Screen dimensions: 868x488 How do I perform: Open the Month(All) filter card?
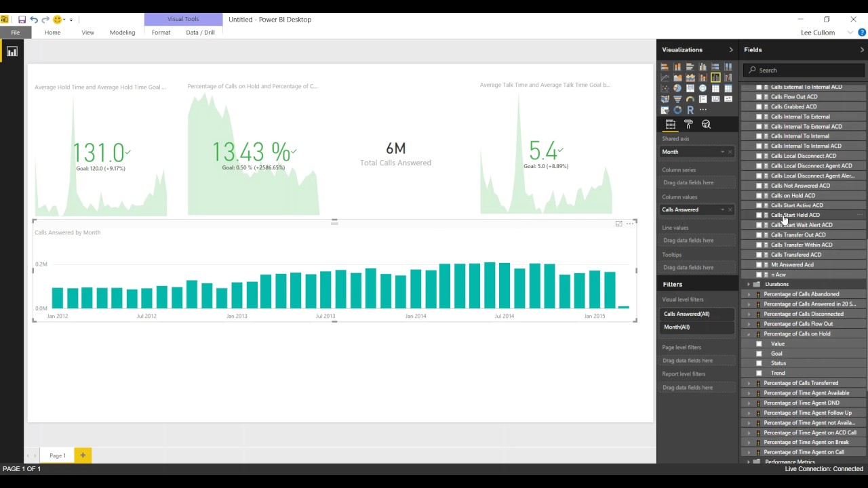[697, 327]
